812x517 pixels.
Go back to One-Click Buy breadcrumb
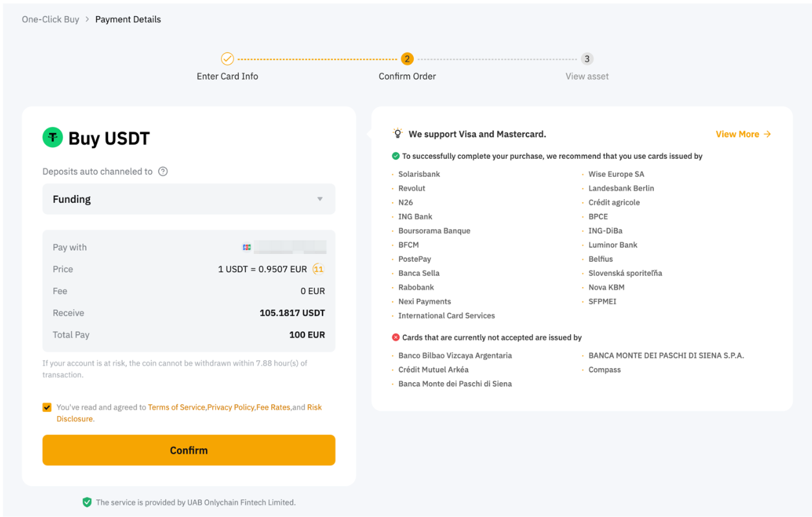click(x=51, y=19)
